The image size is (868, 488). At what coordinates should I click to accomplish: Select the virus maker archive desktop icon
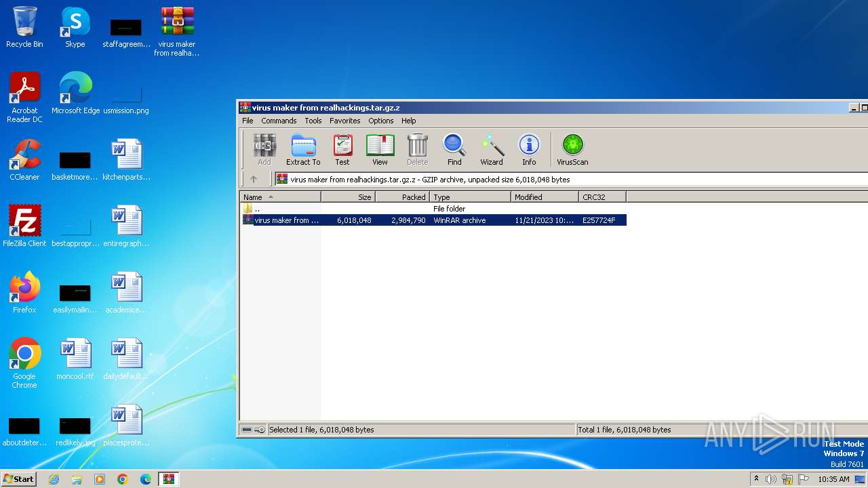pos(177,31)
